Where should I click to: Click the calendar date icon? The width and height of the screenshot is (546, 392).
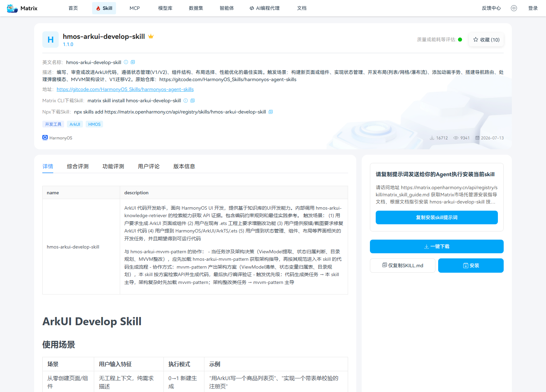point(477,138)
